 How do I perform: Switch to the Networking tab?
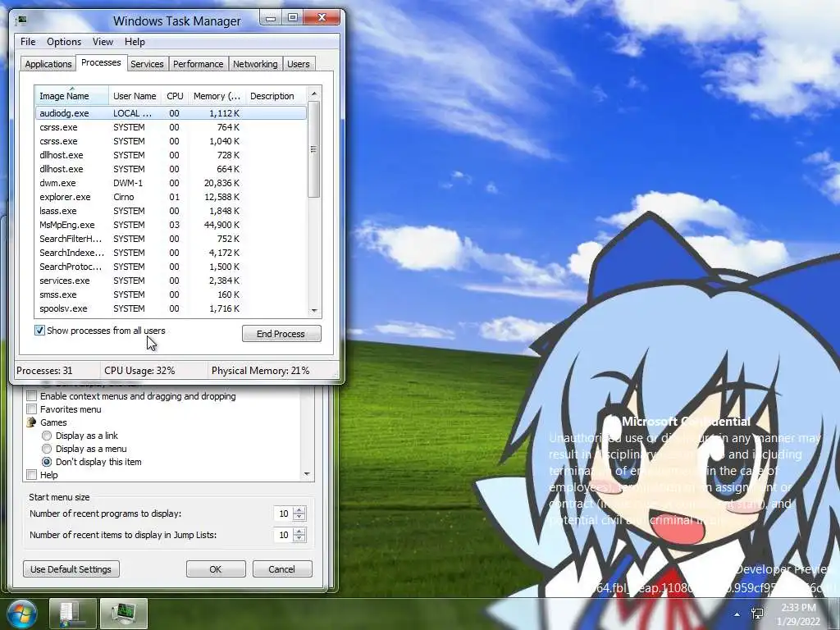click(x=255, y=64)
